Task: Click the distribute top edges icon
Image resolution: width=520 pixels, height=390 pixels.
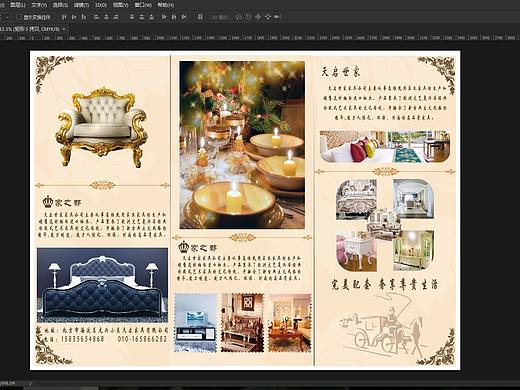Action: (132, 17)
